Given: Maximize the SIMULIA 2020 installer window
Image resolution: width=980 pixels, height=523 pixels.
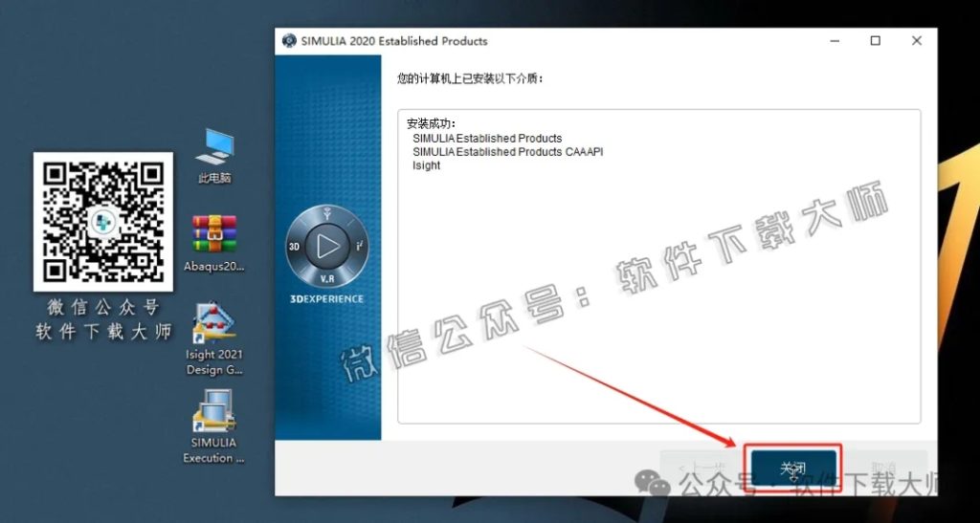Looking at the screenshot, I should [x=876, y=41].
